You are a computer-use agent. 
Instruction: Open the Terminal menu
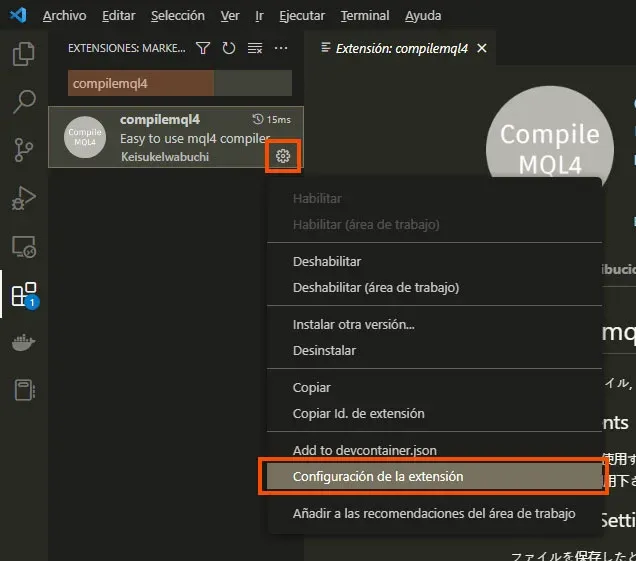[x=365, y=15]
